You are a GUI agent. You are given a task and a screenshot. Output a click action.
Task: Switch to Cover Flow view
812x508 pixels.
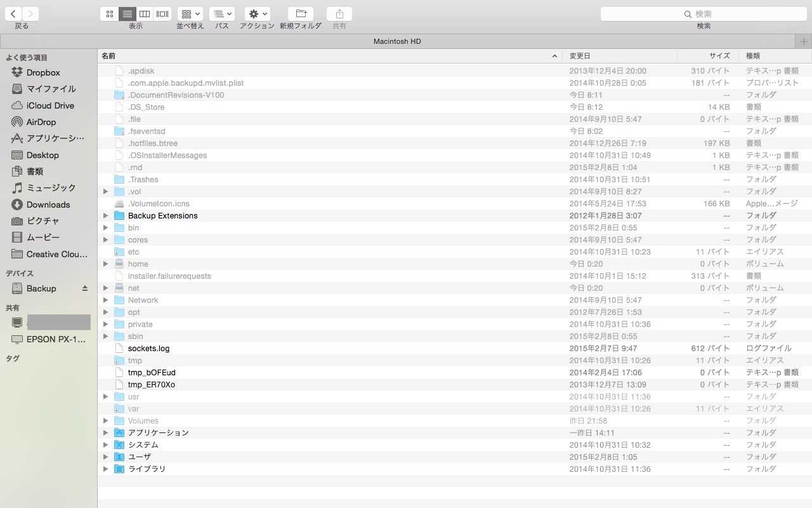(x=162, y=14)
